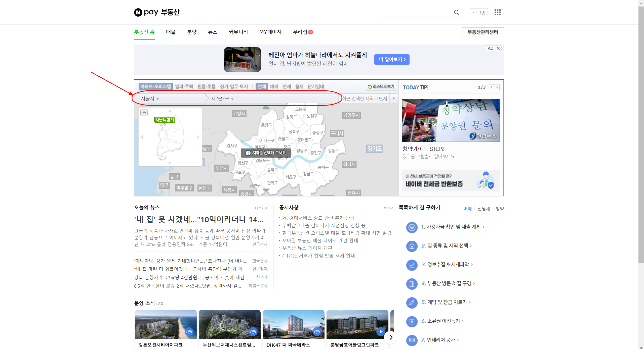Open the nine-dot apps grid icon
This screenshot has width=644, height=349.
(x=497, y=12)
